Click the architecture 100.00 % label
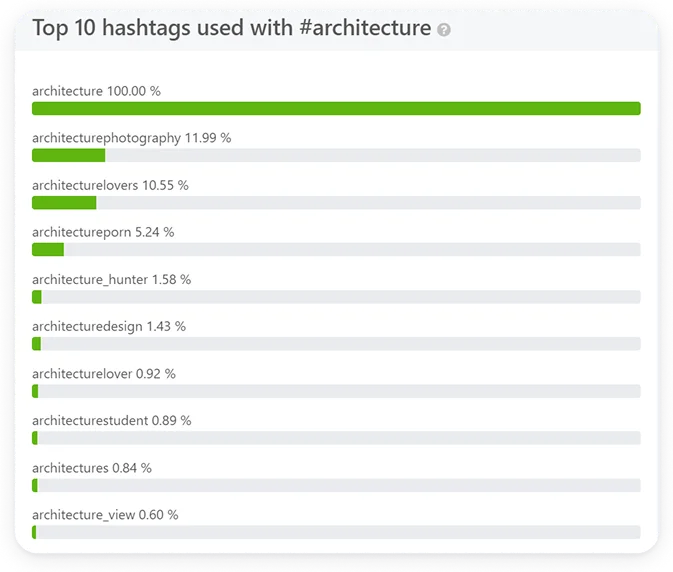Viewport: 673px width, 572px height. (x=96, y=91)
